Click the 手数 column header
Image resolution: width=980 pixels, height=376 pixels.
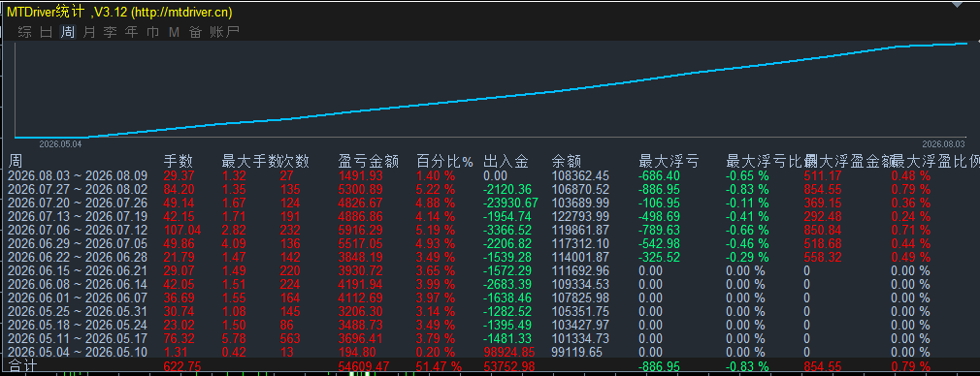coord(179,162)
